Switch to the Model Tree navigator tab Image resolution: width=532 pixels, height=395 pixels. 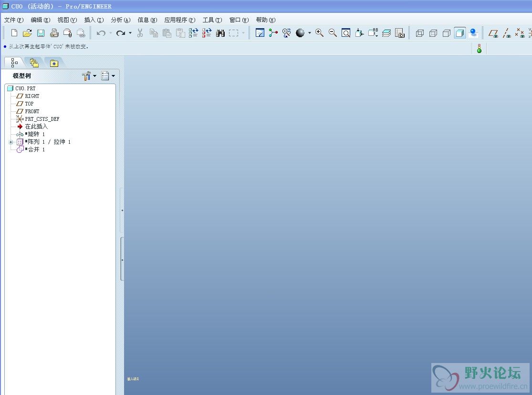click(14, 63)
